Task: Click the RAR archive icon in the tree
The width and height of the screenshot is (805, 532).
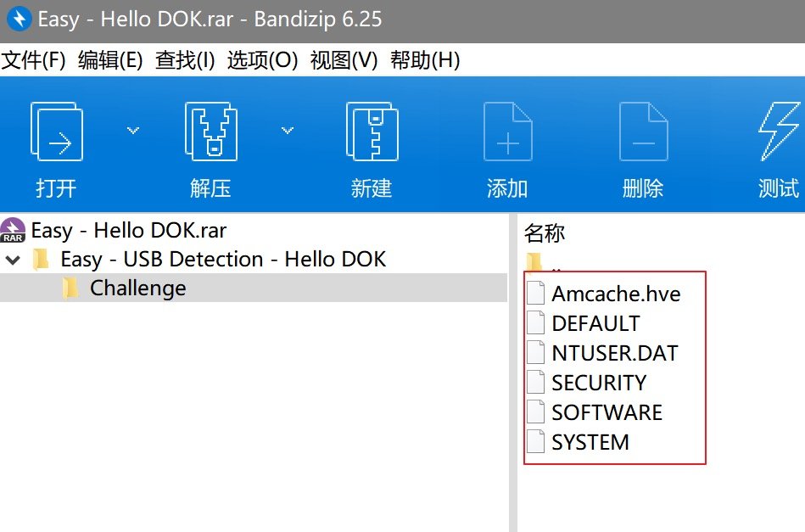Action: click(x=13, y=230)
